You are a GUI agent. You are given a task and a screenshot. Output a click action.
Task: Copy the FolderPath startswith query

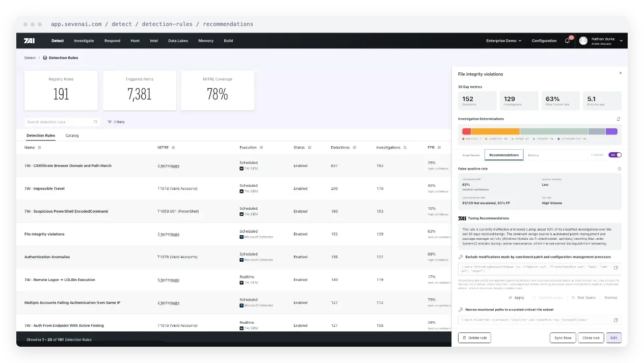point(615,320)
